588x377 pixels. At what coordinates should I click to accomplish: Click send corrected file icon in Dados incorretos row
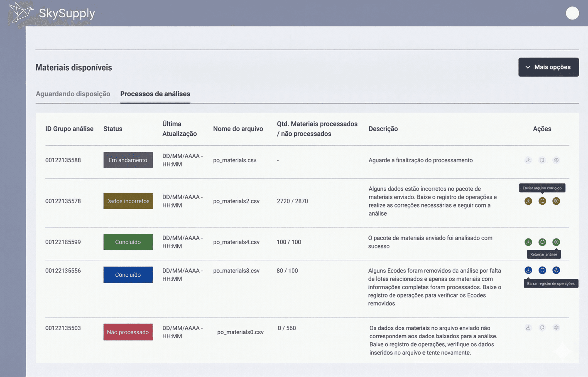point(542,201)
